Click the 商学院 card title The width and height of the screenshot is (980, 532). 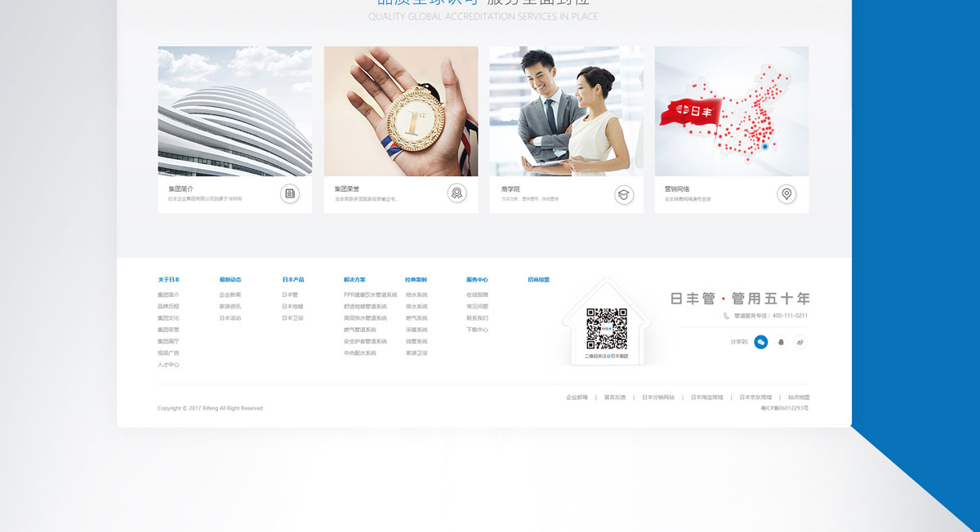(x=510, y=189)
